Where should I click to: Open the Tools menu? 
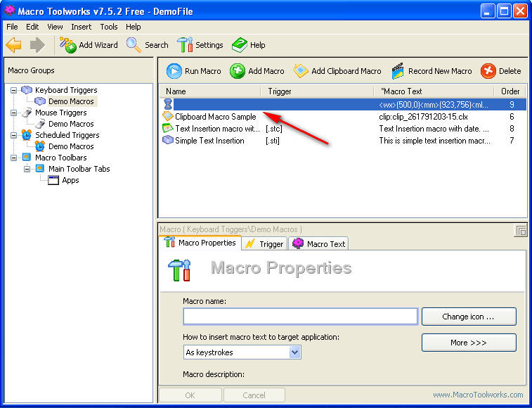pyautogui.click(x=109, y=27)
